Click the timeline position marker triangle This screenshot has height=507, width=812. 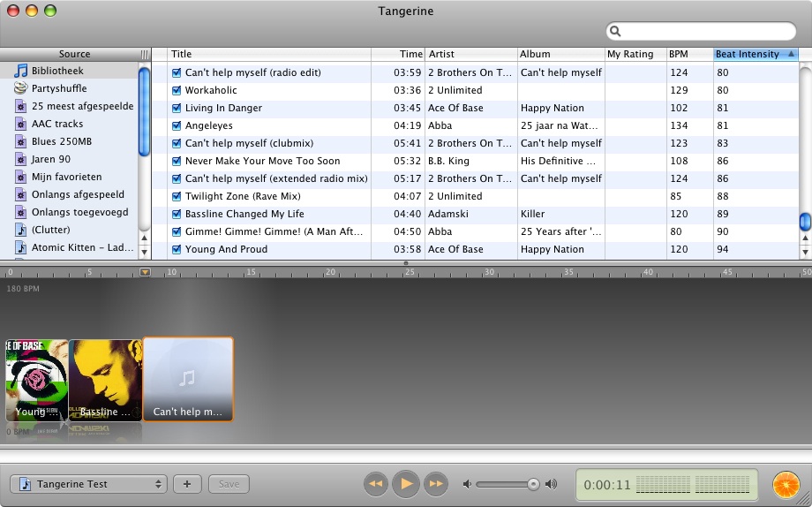pos(146,272)
